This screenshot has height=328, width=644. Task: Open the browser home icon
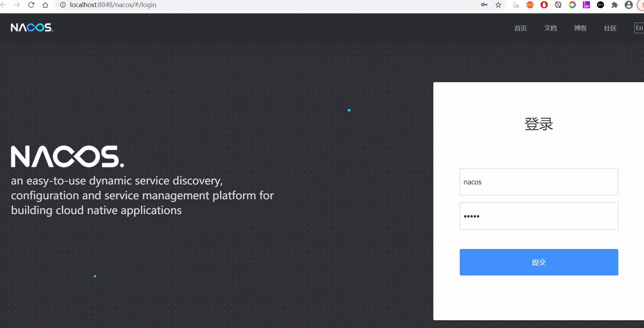(x=45, y=5)
